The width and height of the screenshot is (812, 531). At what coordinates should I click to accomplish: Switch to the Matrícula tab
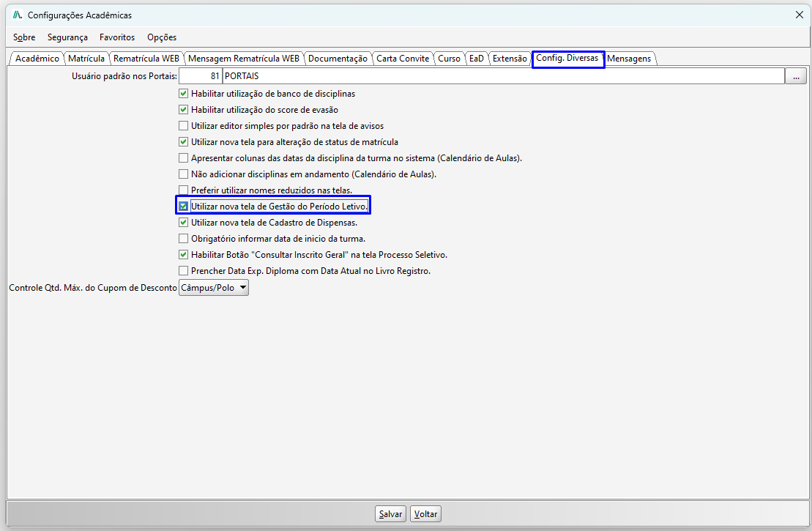click(x=86, y=59)
